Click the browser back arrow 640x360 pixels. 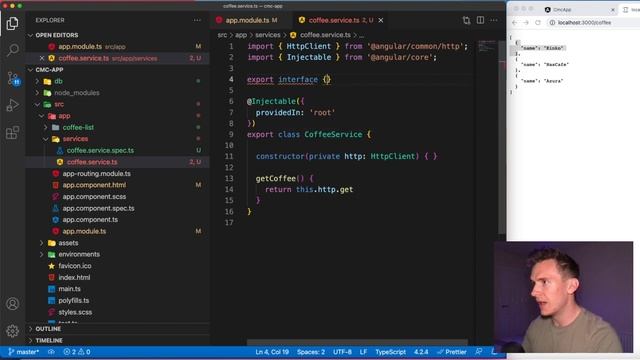pyautogui.click(x=514, y=22)
